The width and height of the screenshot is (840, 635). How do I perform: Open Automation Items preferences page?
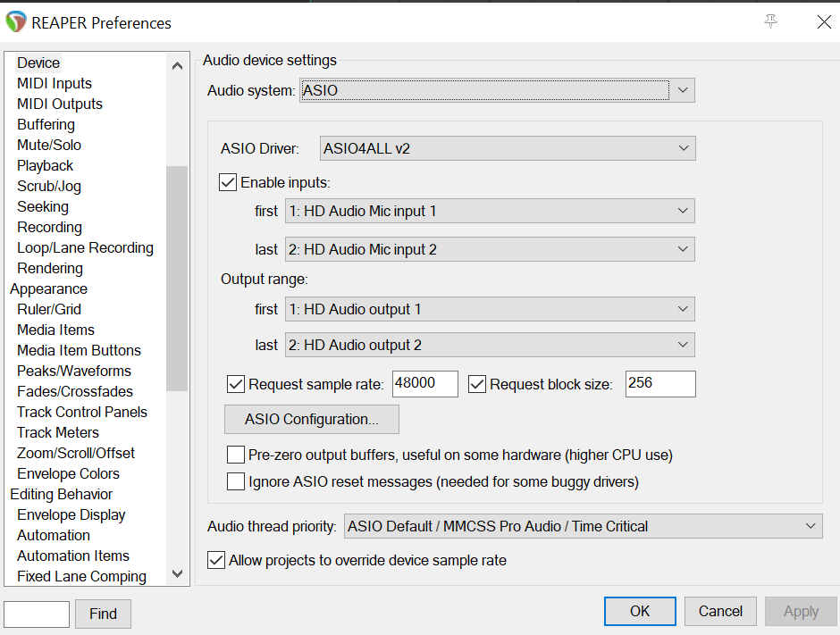73,556
